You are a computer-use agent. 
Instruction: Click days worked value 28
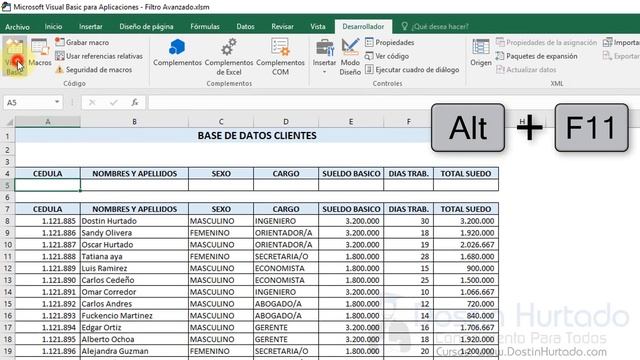click(x=409, y=256)
